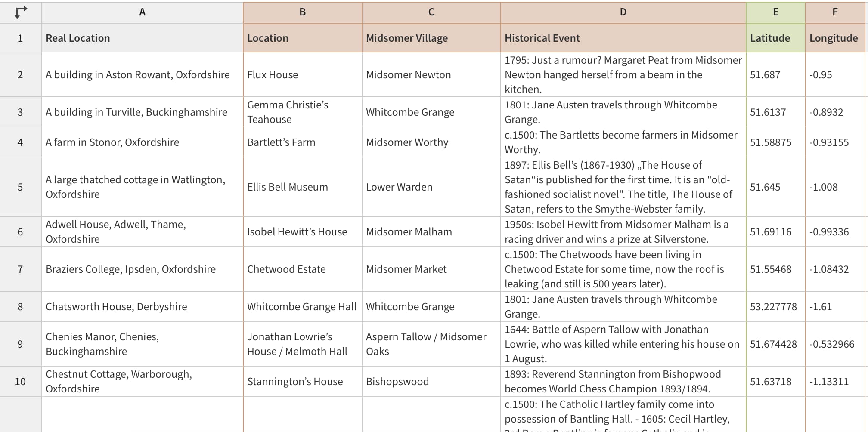
Task: Select the green column header E
Action: point(775,12)
